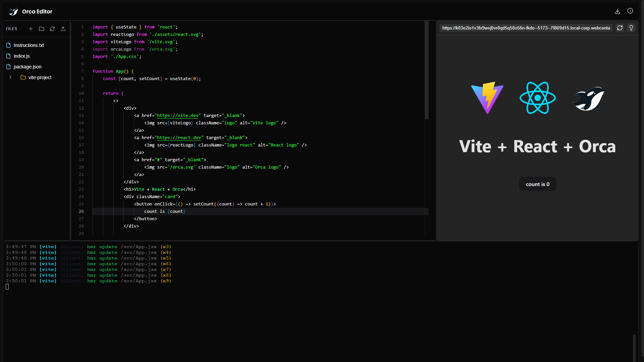644x362 pixels.
Task: Click the Vite logo in the preview
Action: (487, 98)
